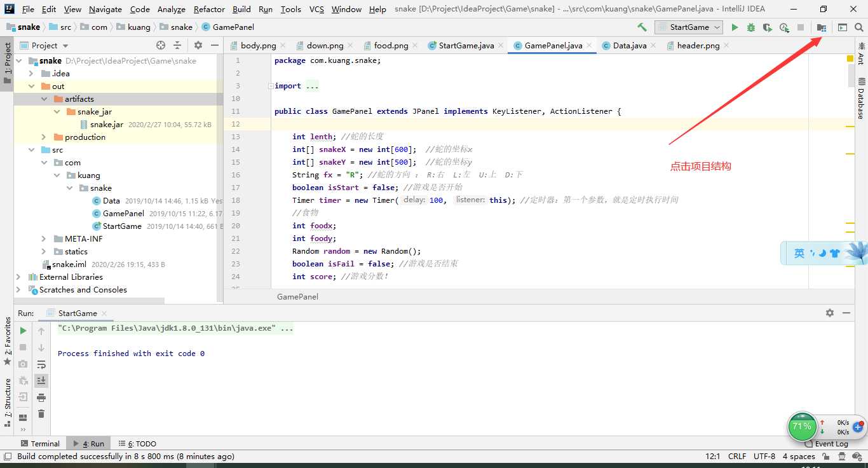Image resolution: width=868 pixels, height=468 pixels.
Task: Expand the statics folder
Action: [44, 252]
